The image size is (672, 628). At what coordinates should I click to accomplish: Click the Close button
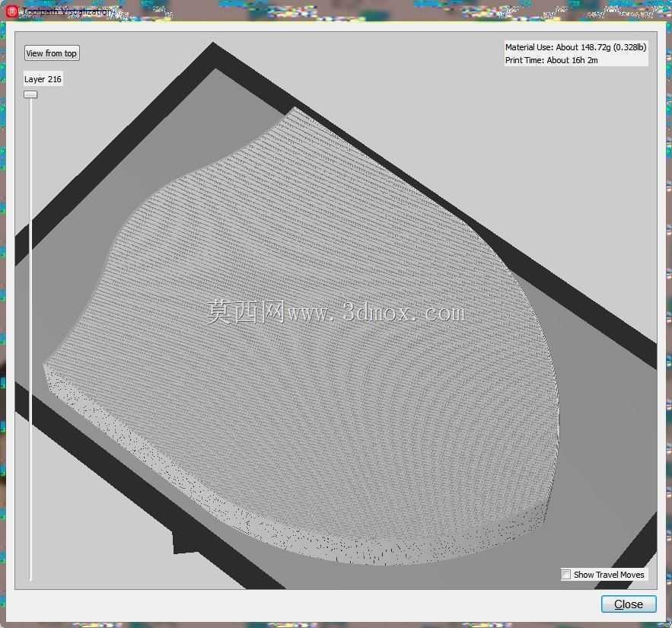click(629, 604)
